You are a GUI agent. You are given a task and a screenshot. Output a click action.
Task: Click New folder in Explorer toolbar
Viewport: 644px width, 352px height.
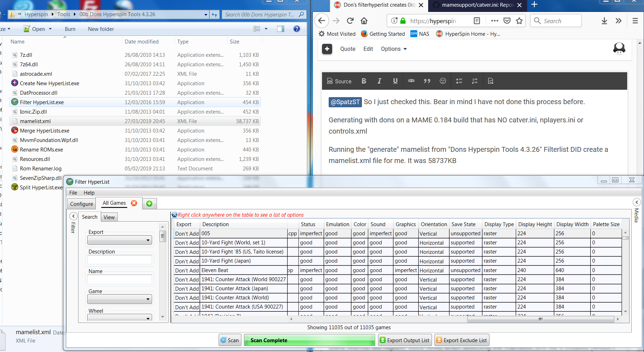click(101, 29)
